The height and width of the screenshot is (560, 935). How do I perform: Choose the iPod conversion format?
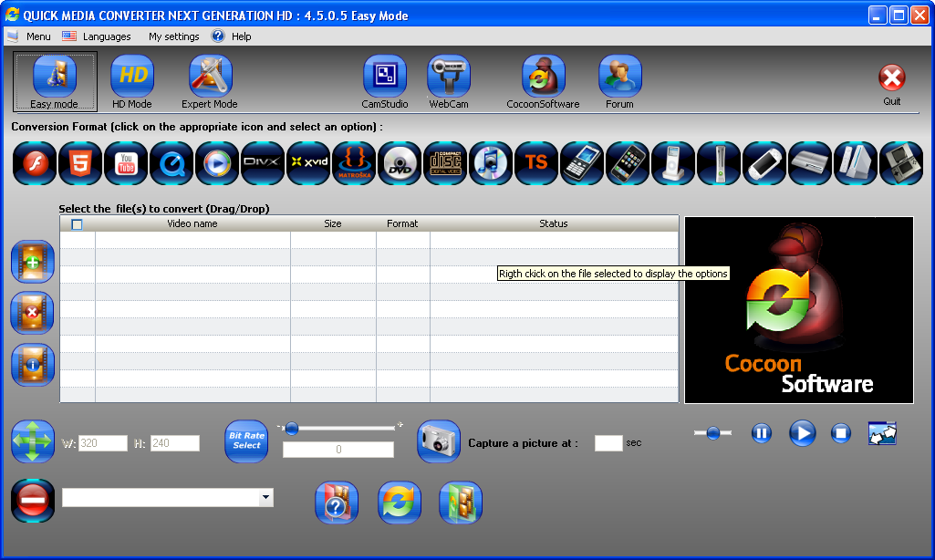pos(673,163)
